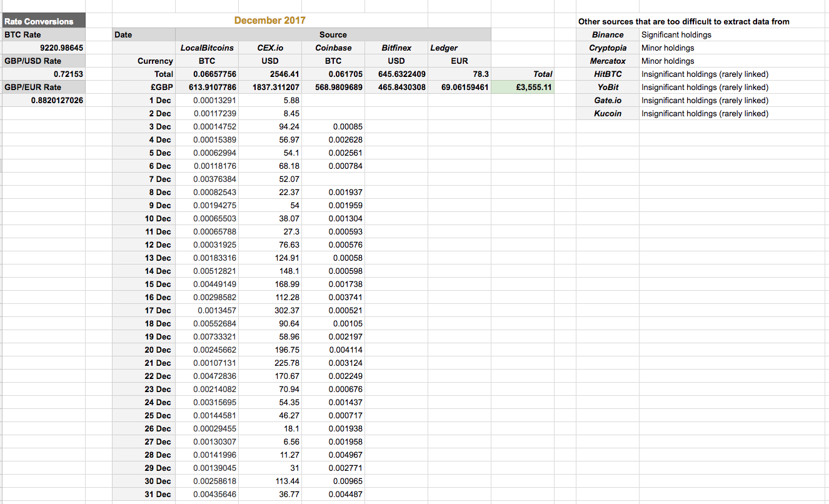Select the LocalBitcoins value 0.0013457
Viewport: 829px width, 504px height.
207,310
